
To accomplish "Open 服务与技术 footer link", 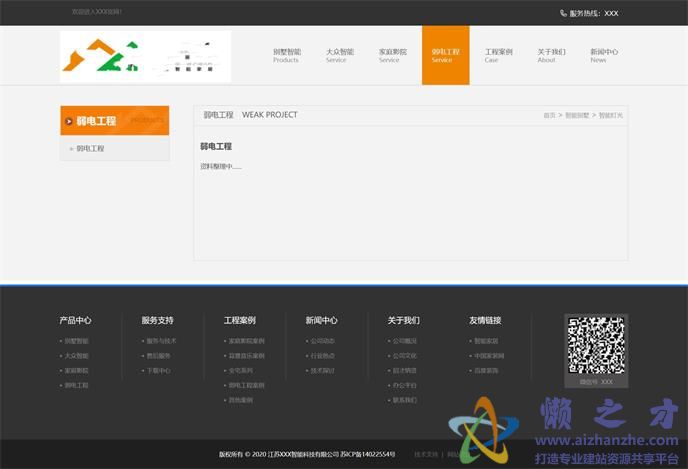I will click(x=161, y=341).
